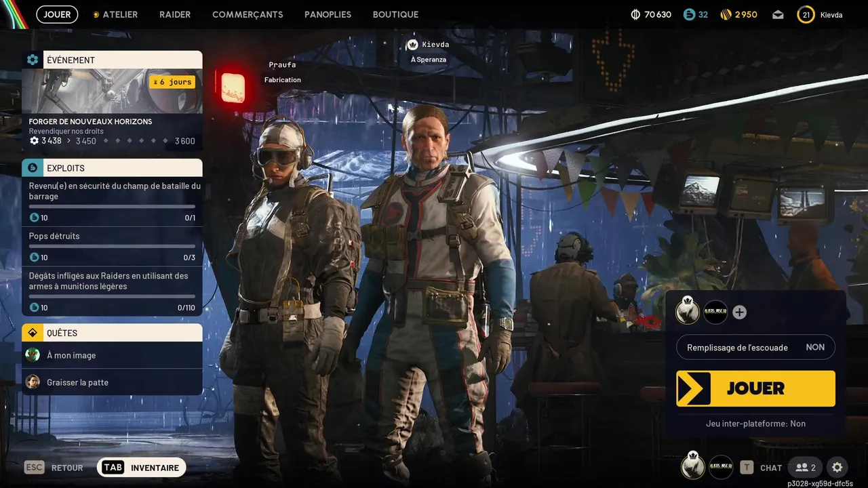This screenshot has width=868, height=488.
Task: Open the settings gear in bottom bar
Action: [x=837, y=468]
